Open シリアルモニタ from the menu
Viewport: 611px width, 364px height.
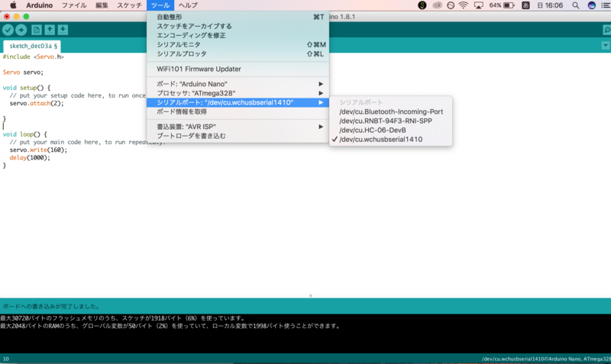click(x=238, y=44)
